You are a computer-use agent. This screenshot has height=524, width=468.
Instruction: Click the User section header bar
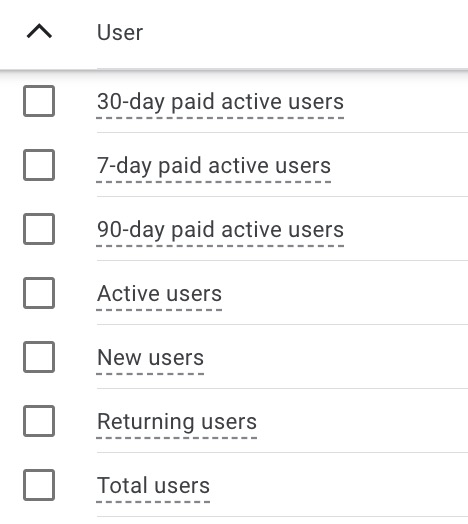pos(234,34)
